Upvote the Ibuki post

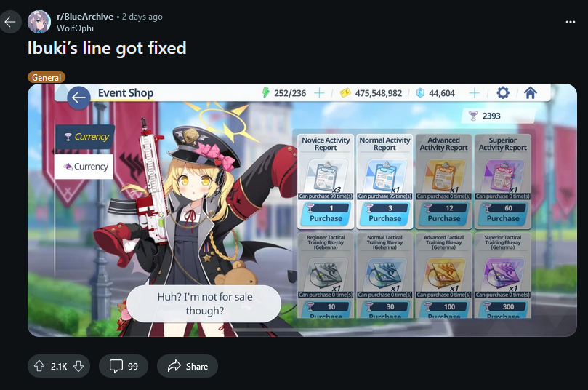tap(39, 366)
